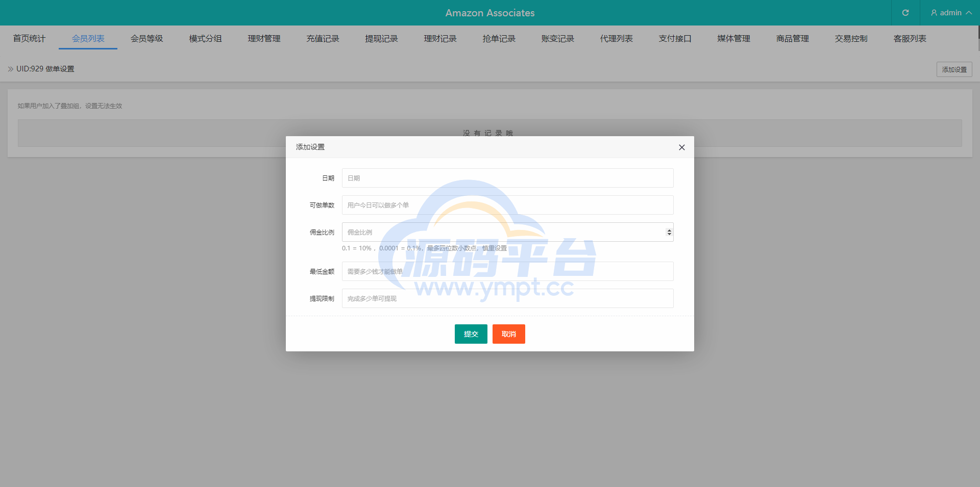980x487 pixels.
Task: Go to the 交易控制 tab
Action: (851, 38)
